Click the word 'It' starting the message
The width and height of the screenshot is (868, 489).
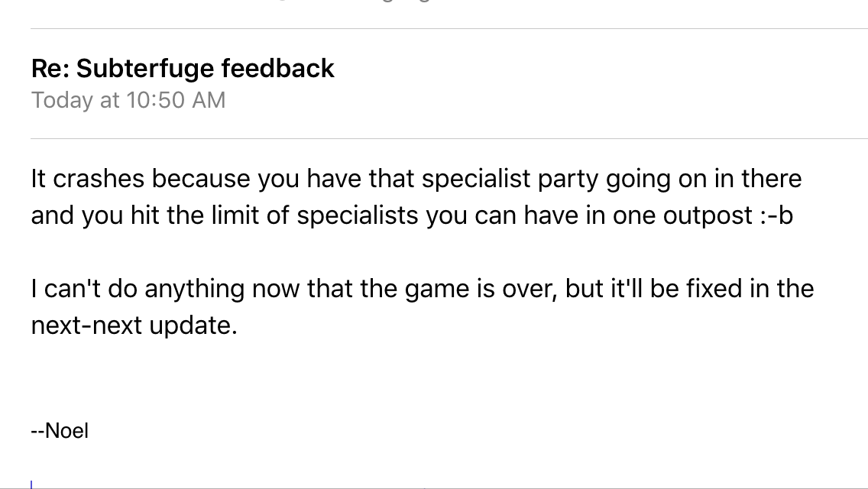(38, 179)
